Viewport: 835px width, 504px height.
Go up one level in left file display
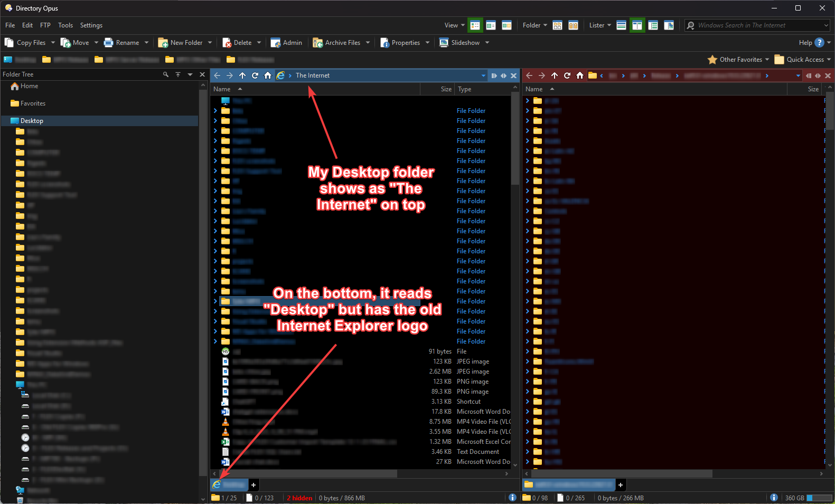click(x=242, y=75)
